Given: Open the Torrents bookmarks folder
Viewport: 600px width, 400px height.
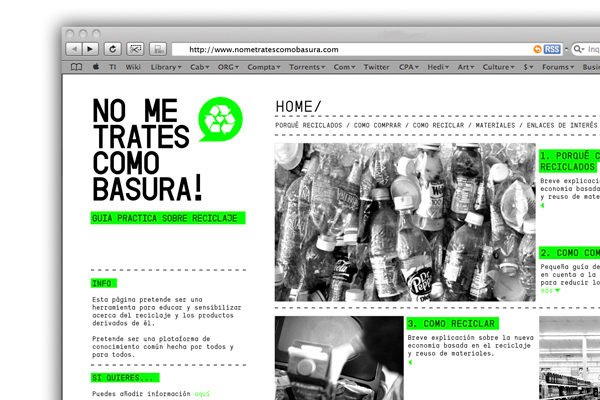Looking at the screenshot, I should click(x=307, y=67).
